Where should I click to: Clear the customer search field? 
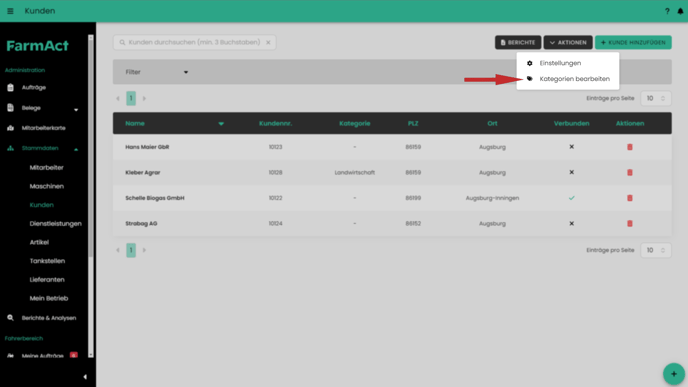point(268,43)
